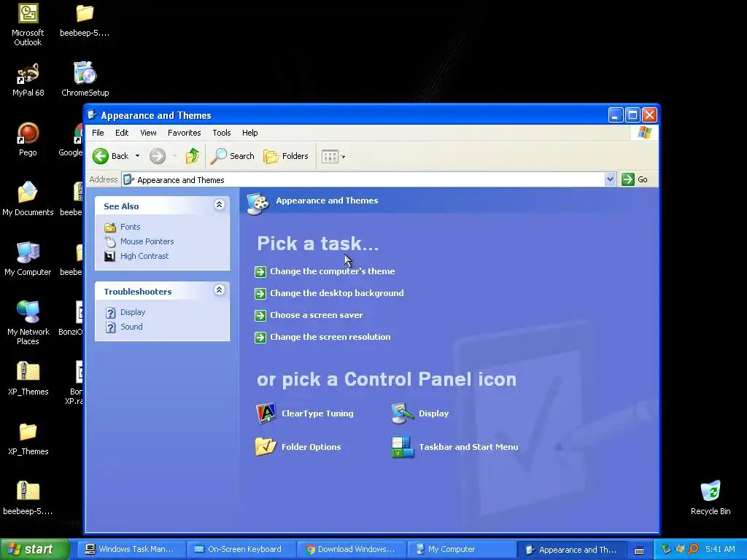The image size is (747, 560).
Task: Collapse the See Also panel
Action: click(219, 205)
